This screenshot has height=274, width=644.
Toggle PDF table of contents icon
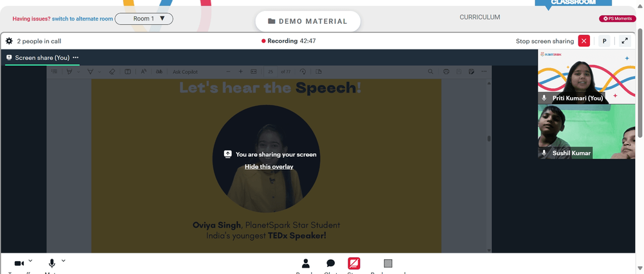point(54,71)
